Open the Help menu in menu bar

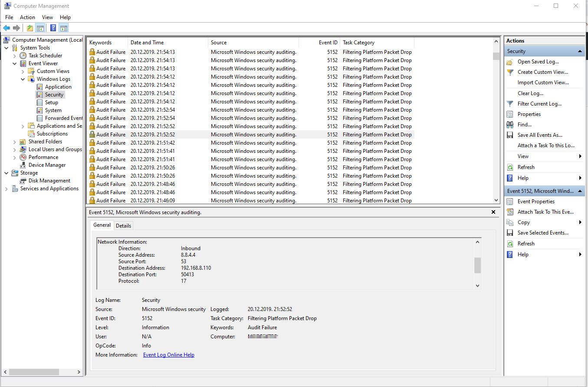point(66,17)
